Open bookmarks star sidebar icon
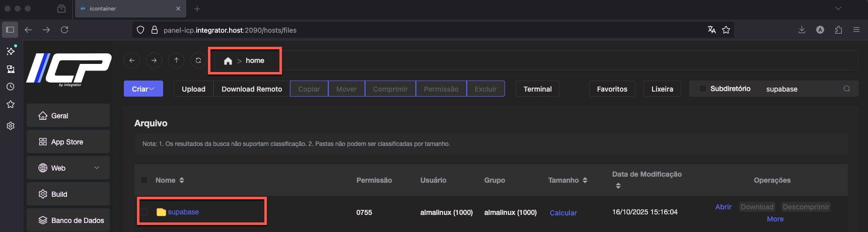The height and width of the screenshot is (232, 868). point(11,104)
